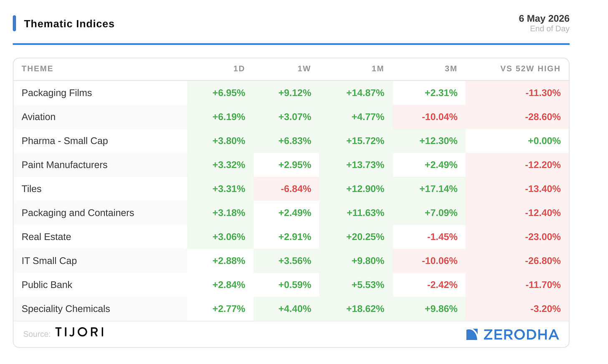Select the IT Small Cap row
This screenshot has height=364, width=608.
[x=291, y=261]
